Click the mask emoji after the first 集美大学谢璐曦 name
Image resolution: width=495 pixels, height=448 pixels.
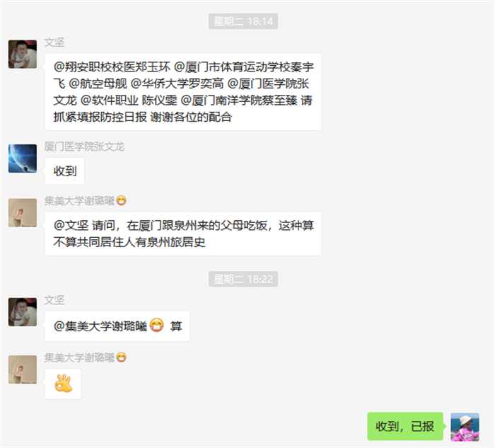pyautogui.click(x=121, y=200)
